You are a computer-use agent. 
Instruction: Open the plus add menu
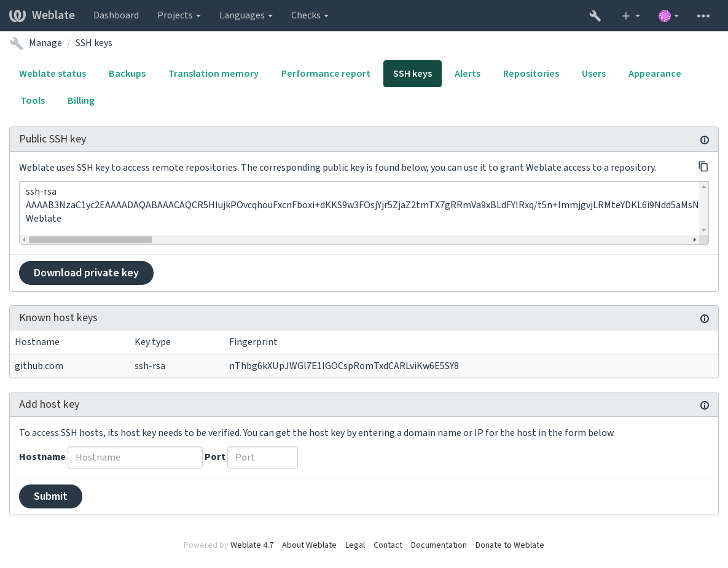point(631,16)
